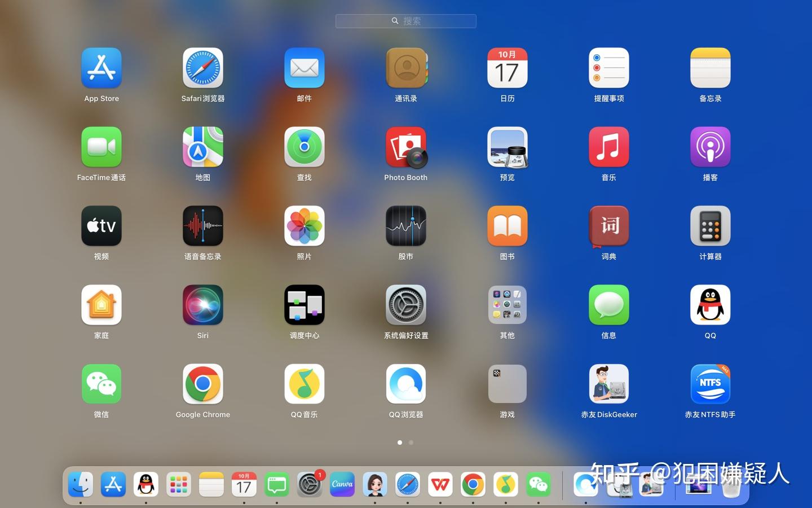Click the QQ Music icon in the Dock
The height and width of the screenshot is (508, 812).
(x=506, y=484)
